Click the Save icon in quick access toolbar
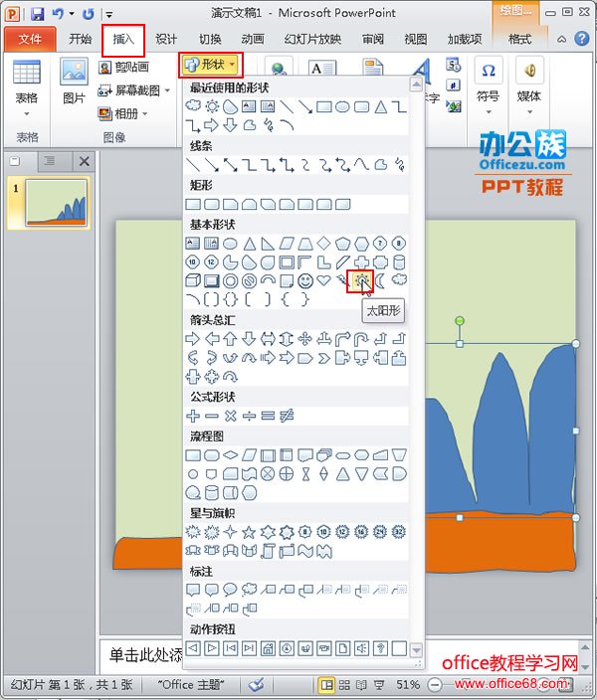 click(37, 14)
